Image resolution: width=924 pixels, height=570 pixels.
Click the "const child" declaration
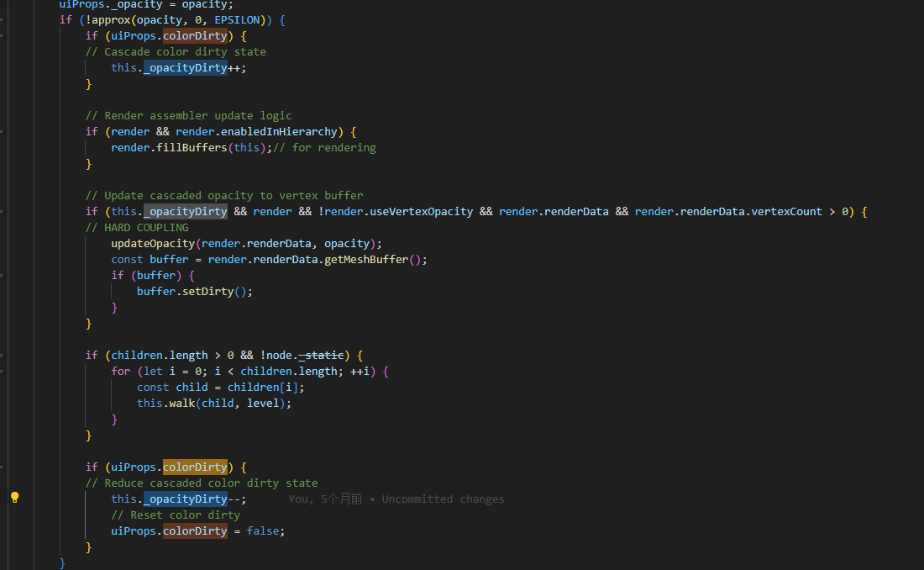click(172, 387)
